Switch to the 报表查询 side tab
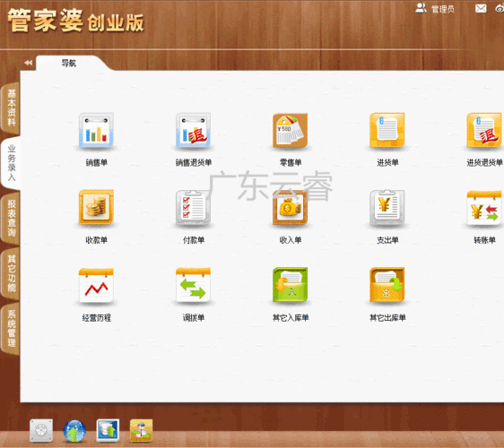This screenshot has height=448, width=504. click(x=11, y=218)
